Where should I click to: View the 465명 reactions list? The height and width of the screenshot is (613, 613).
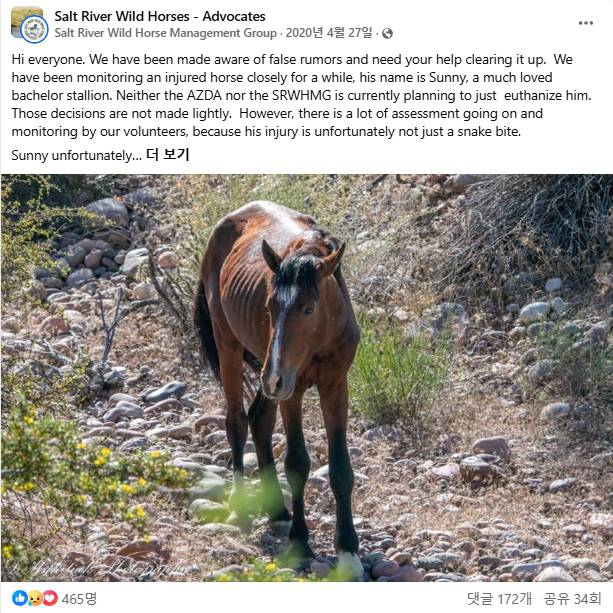coord(79,598)
